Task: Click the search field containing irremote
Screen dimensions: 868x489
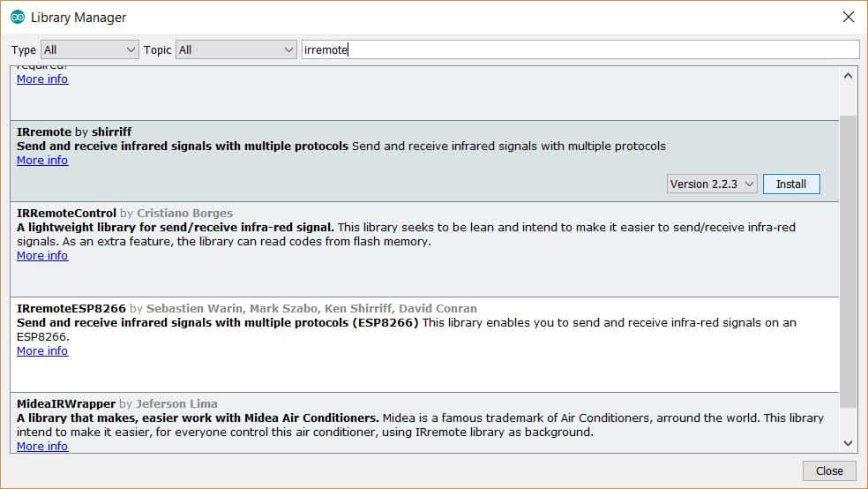Action: tap(580, 49)
